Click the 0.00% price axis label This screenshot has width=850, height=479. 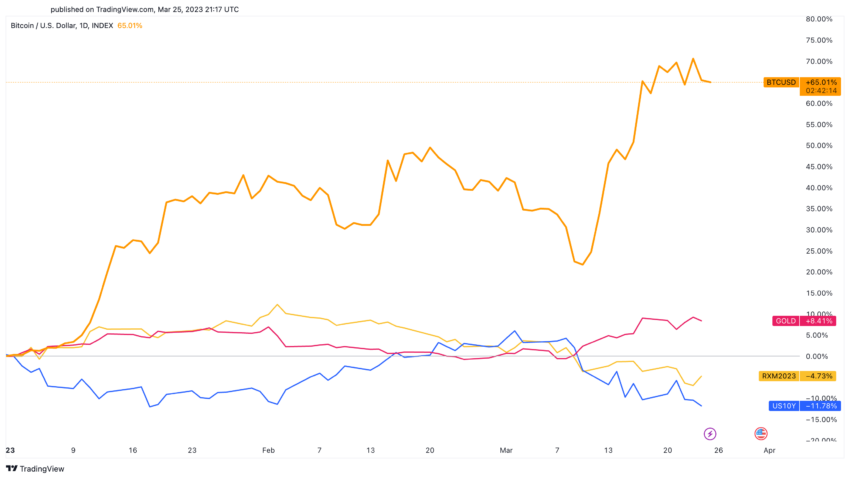821,356
